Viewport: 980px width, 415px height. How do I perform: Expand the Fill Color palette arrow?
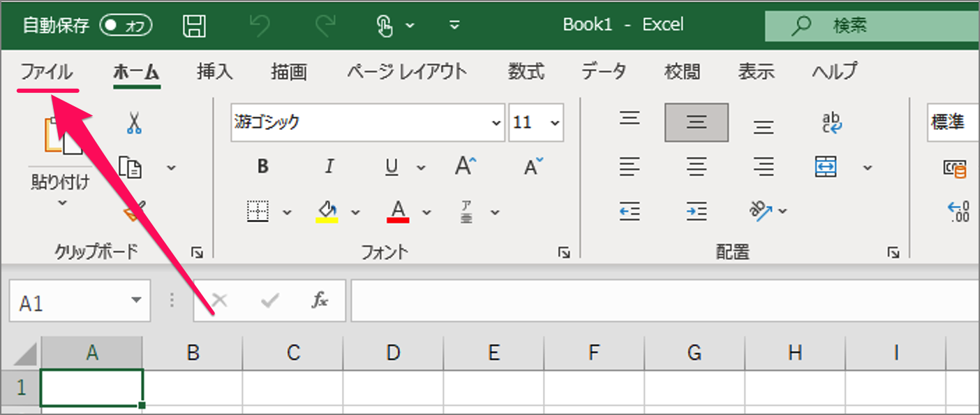(355, 212)
